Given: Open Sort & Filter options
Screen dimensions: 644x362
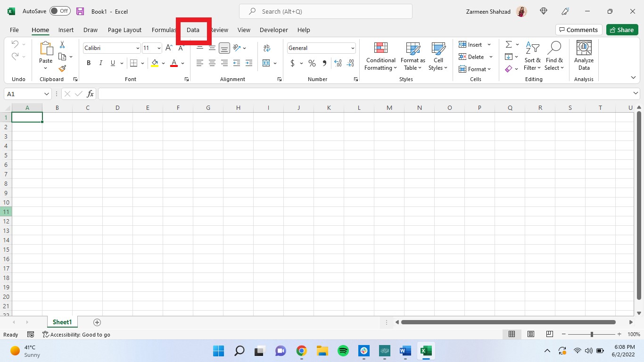Looking at the screenshot, I should pyautogui.click(x=532, y=57).
